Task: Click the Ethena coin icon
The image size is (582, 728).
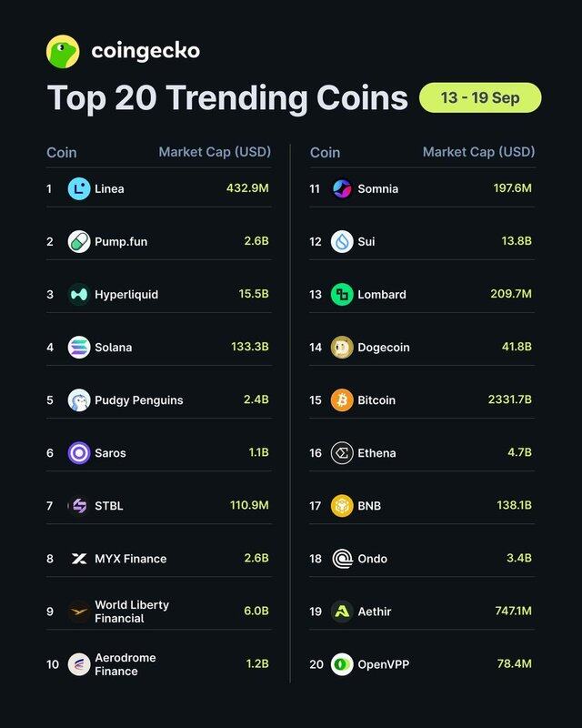Action: coord(342,452)
